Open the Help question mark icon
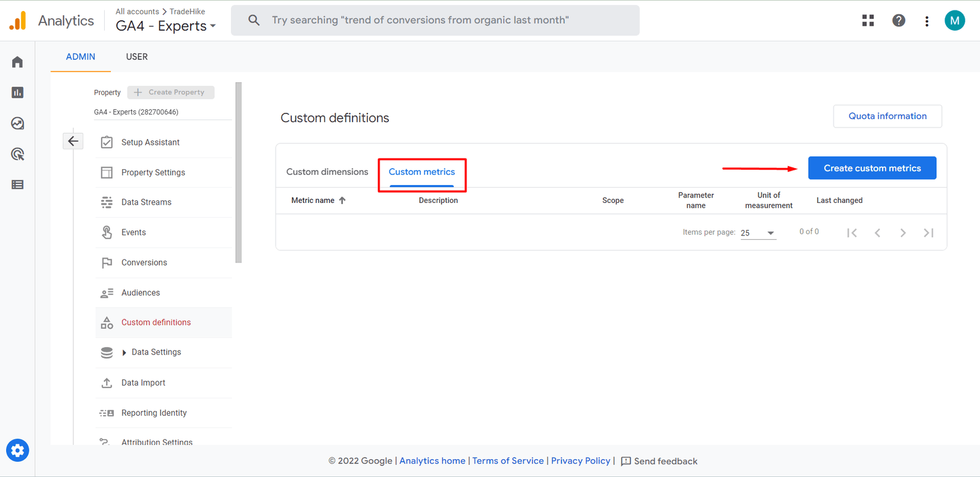The height and width of the screenshot is (477, 980). [899, 21]
